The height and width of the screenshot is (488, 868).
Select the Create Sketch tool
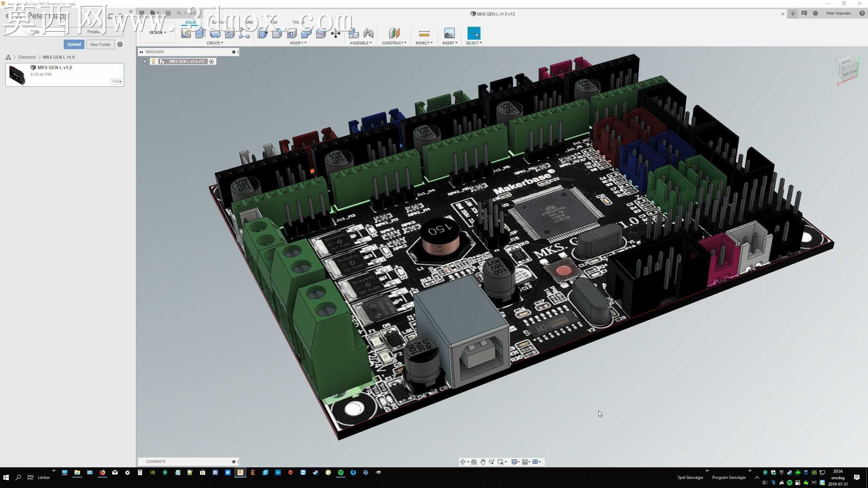click(x=186, y=33)
